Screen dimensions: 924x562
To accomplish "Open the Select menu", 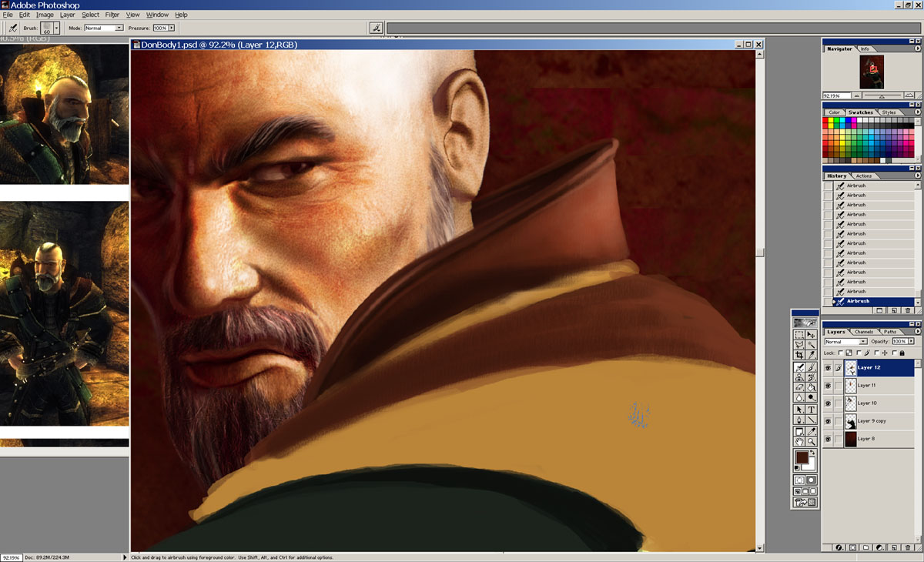I will (90, 15).
